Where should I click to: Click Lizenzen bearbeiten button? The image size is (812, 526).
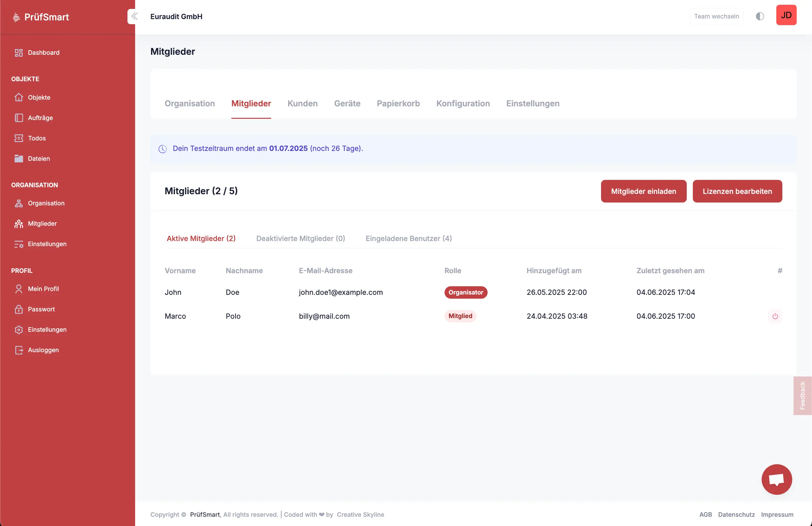tap(737, 191)
